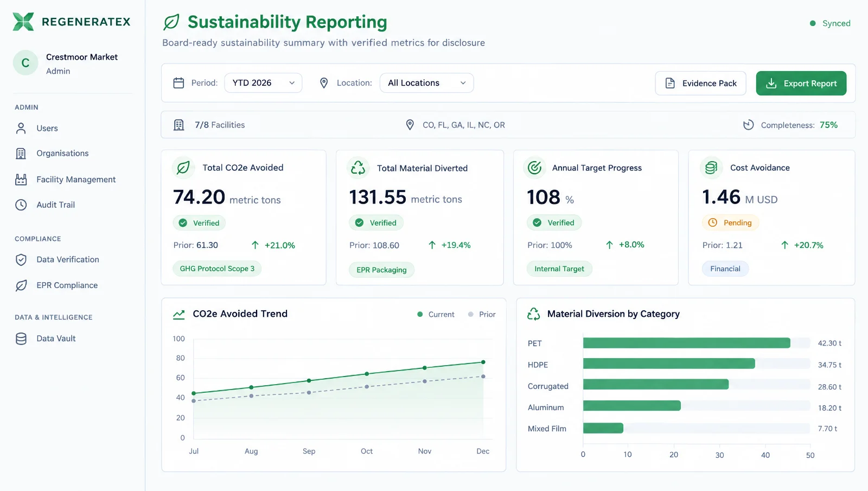Viewport: 868px width, 491px height.
Task: Click the Prior: 1.21 text
Action: 723,245
